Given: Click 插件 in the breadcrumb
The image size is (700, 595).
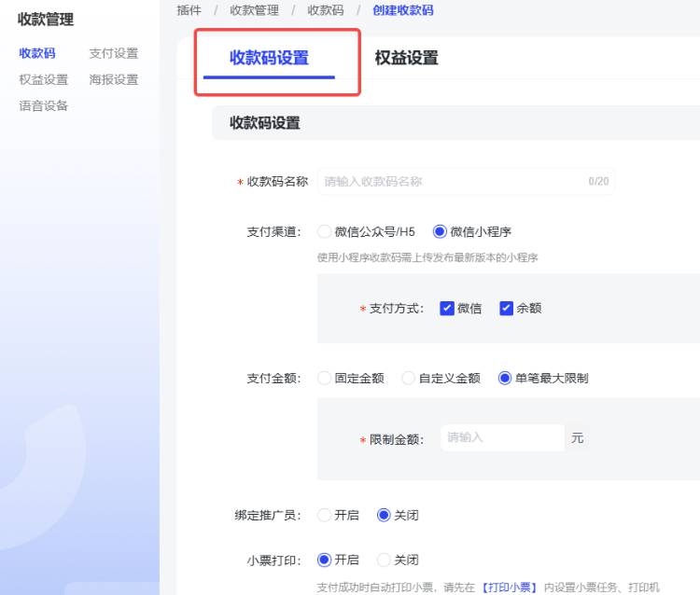Looking at the screenshot, I should pos(189,10).
